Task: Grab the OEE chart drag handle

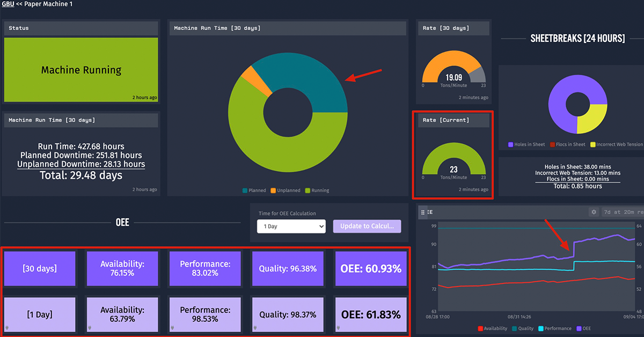Action: 423,213
